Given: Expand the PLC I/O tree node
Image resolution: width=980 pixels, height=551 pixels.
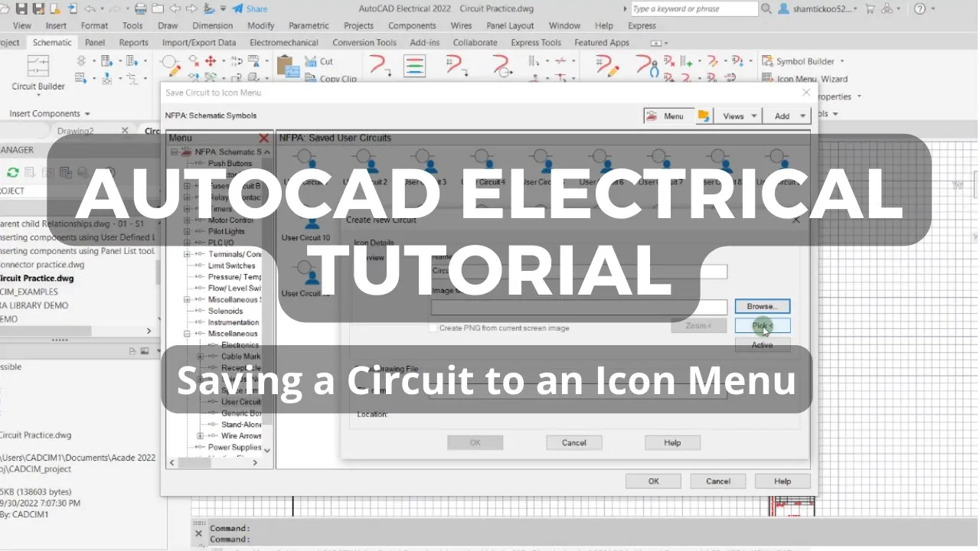Looking at the screenshot, I should pos(187,243).
